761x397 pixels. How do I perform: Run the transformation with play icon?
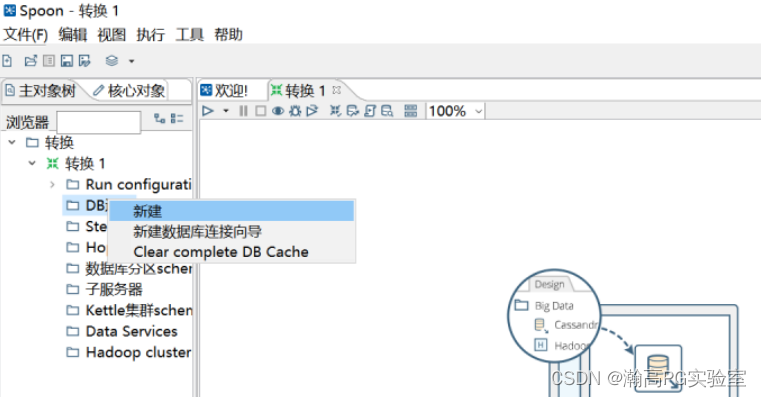click(208, 111)
